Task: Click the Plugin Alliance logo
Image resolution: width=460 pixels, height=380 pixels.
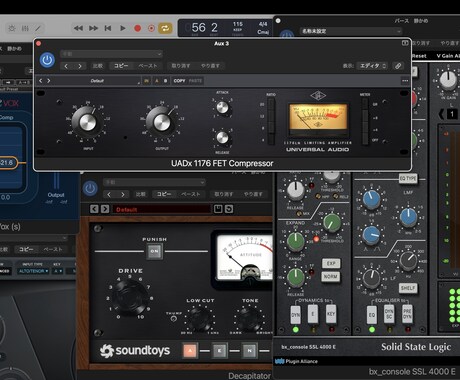Action: point(296,361)
